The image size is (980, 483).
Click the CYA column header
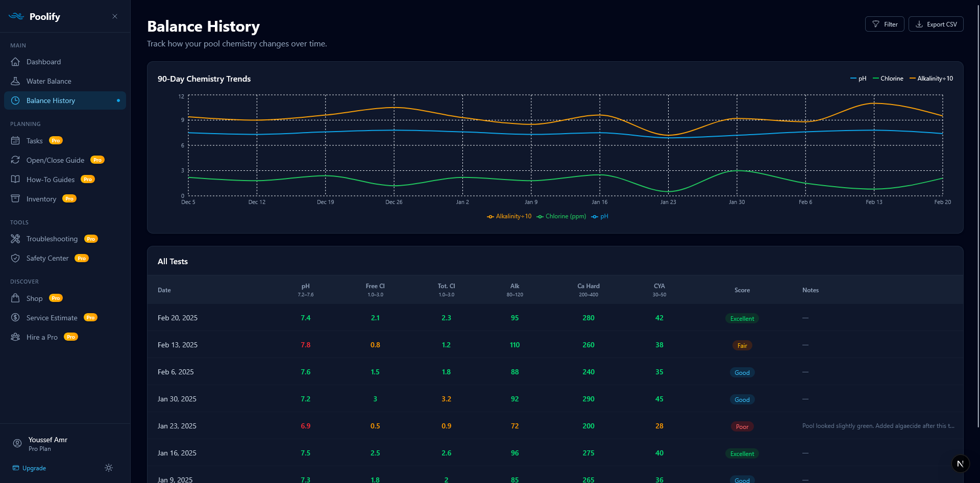659,290
